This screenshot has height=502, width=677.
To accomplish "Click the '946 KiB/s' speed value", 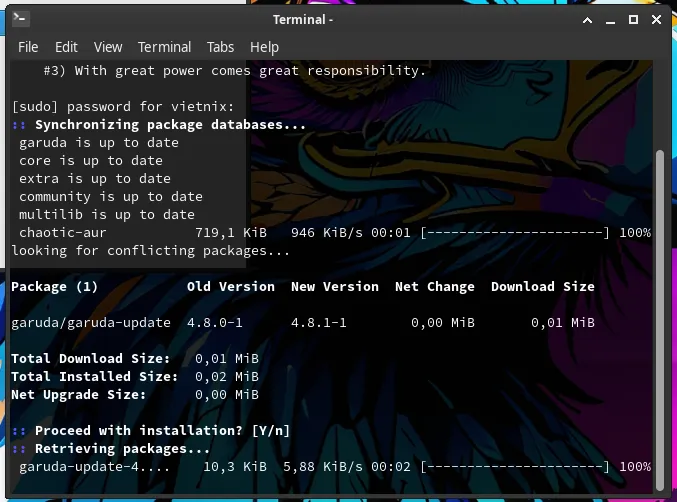I will [327, 233].
